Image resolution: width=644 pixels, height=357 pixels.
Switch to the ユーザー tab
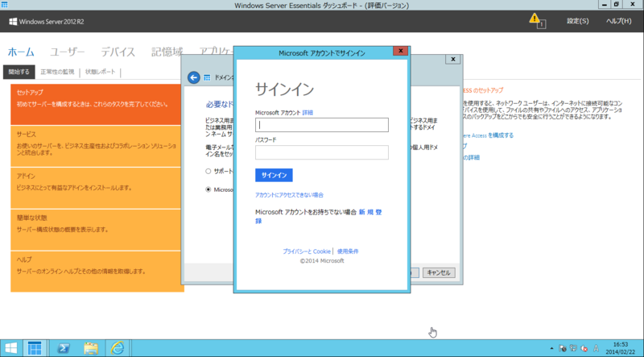[x=68, y=52]
